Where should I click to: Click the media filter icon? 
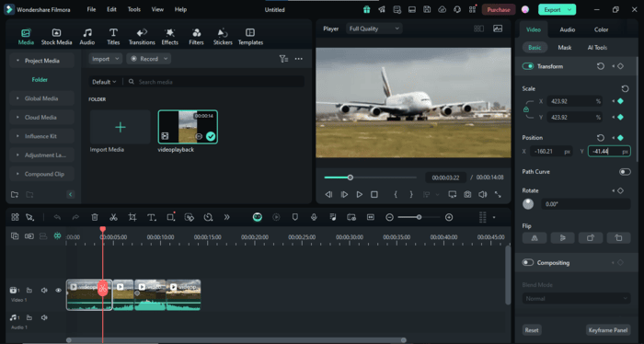(283, 59)
